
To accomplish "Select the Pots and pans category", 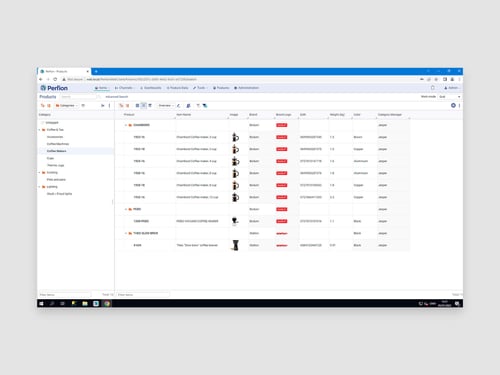I will pyautogui.click(x=56, y=180).
